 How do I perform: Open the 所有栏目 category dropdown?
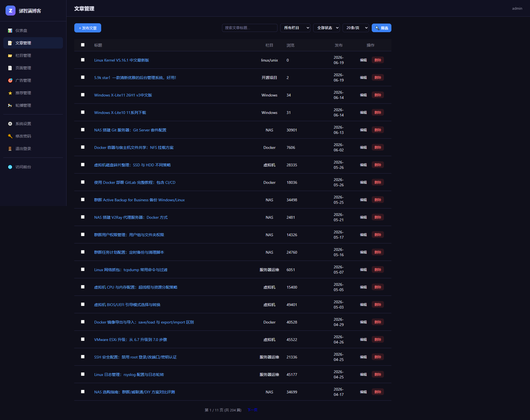click(295, 28)
